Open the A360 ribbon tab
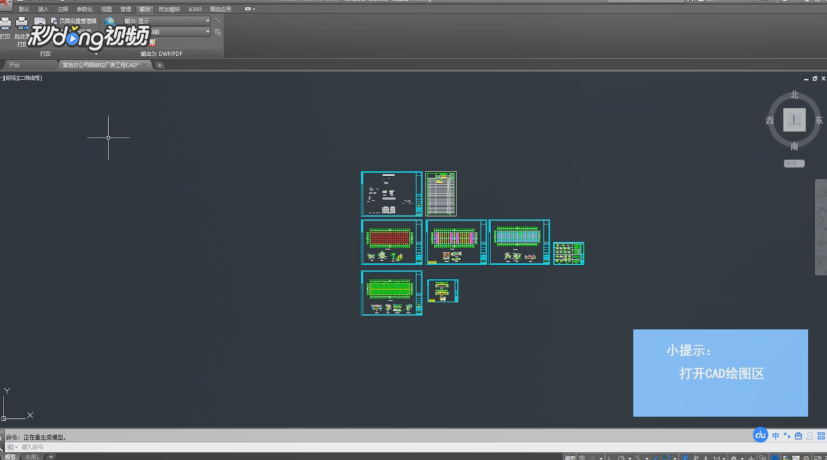The height and width of the screenshot is (460, 827). [x=195, y=9]
